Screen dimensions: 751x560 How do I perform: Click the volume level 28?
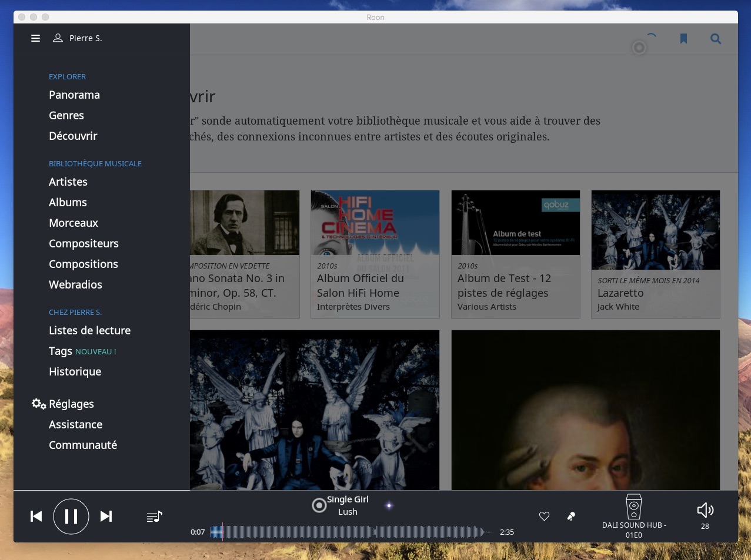coord(705,527)
